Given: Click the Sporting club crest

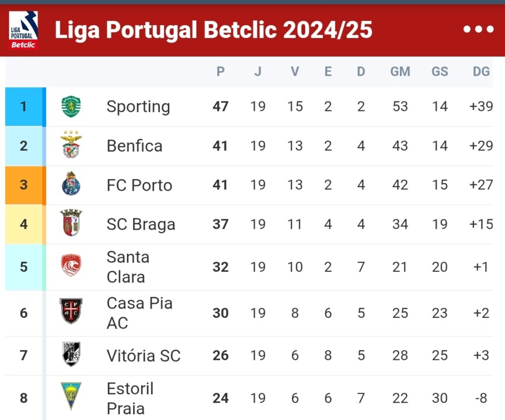Looking at the screenshot, I should coord(71,107).
